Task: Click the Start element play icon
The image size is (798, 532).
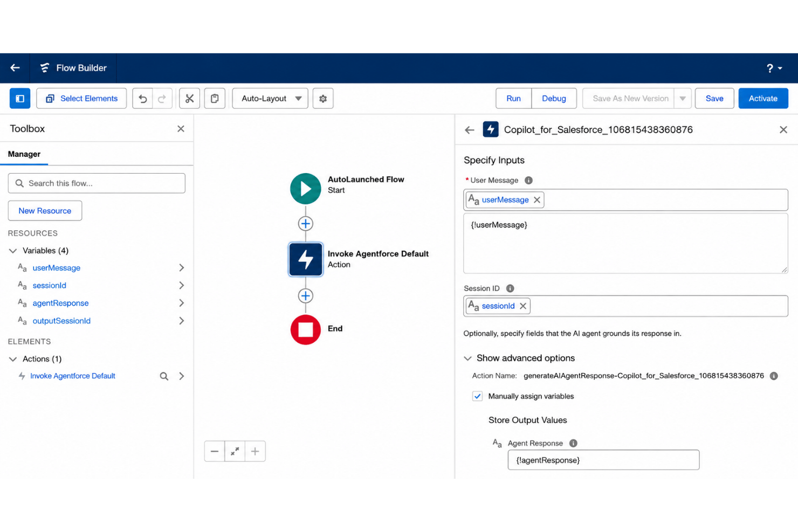Action: pyautogui.click(x=306, y=189)
